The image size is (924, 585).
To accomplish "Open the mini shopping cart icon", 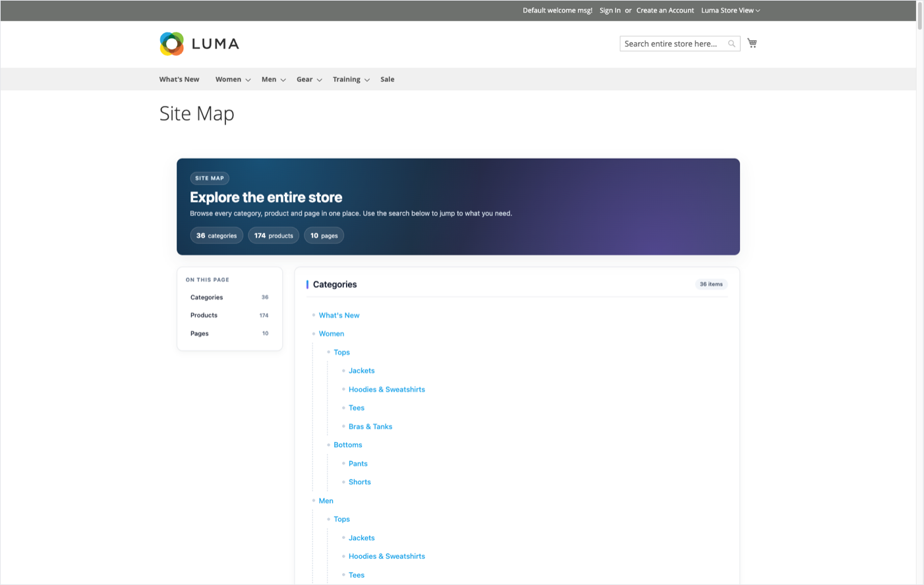I will [751, 42].
